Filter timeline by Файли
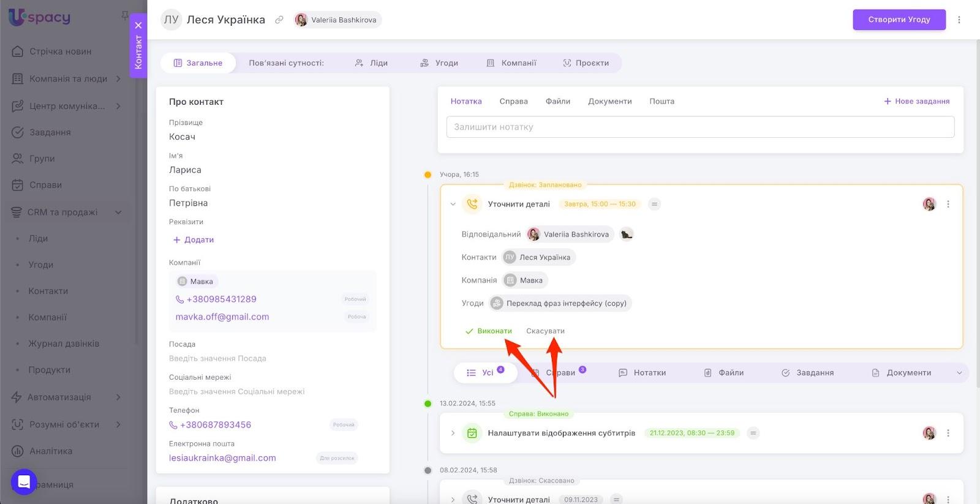 point(724,373)
